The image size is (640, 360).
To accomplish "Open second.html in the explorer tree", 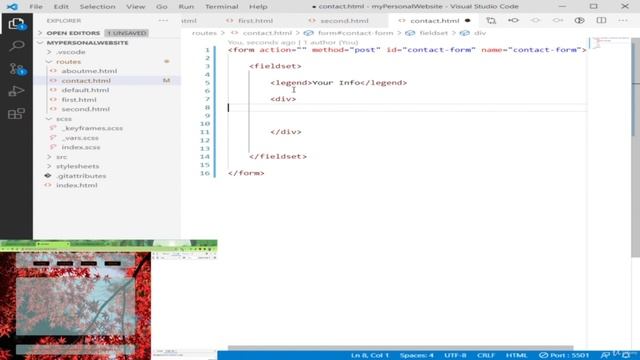I will click(x=85, y=109).
